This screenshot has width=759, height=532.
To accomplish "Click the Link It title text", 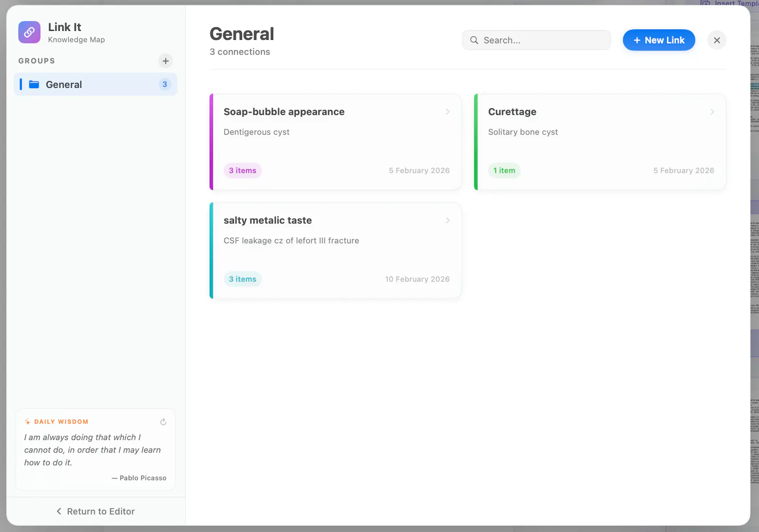I will click(65, 27).
